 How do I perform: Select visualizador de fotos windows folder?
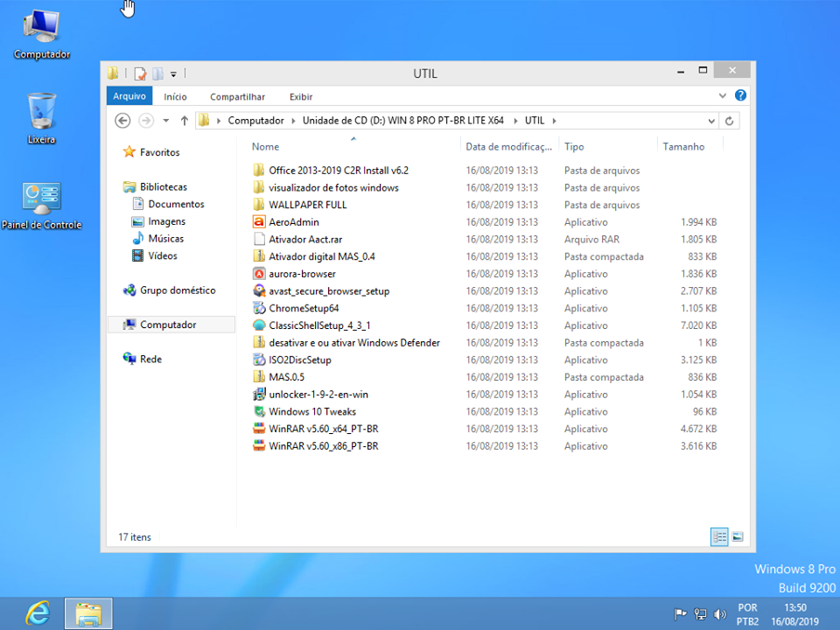325,187
